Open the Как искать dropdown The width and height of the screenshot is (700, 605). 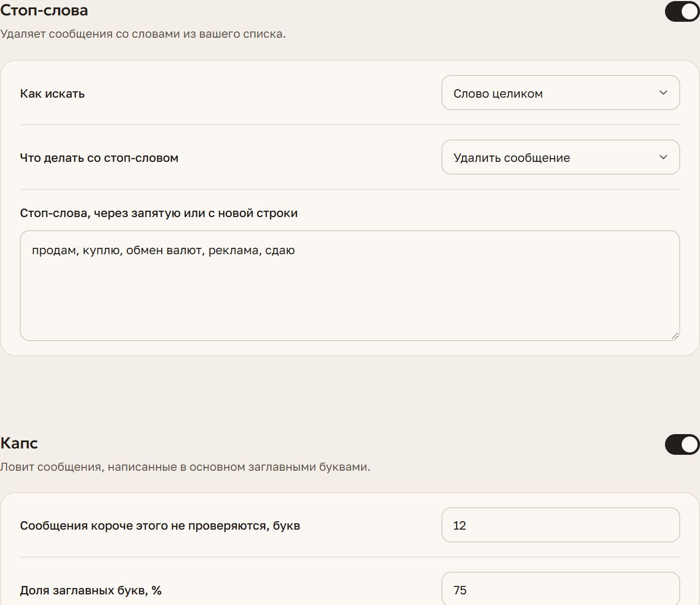pyautogui.click(x=561, y=93)
